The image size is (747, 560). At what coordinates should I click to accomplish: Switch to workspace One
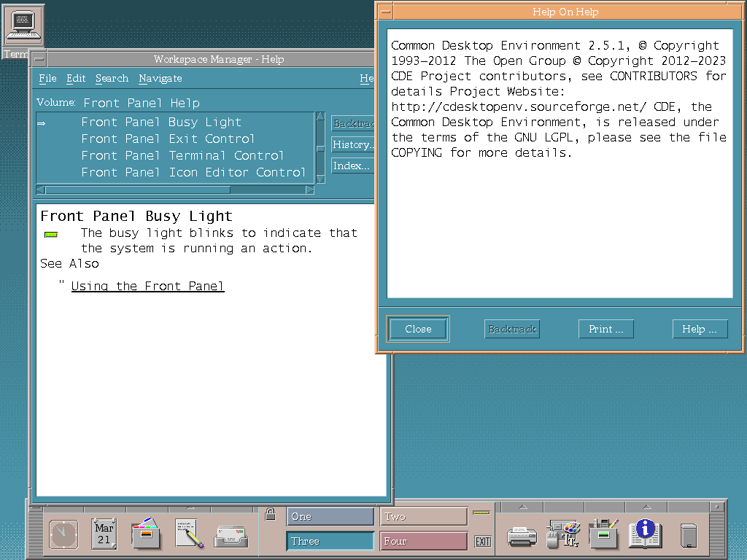pos(330,516)
